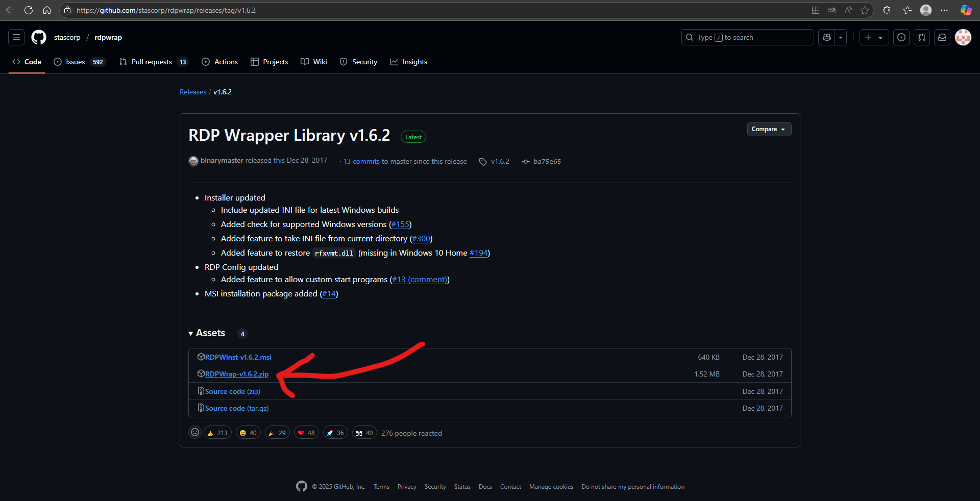
Task: Open the GitHub Copilot chat icon
Action: (827, 37)
